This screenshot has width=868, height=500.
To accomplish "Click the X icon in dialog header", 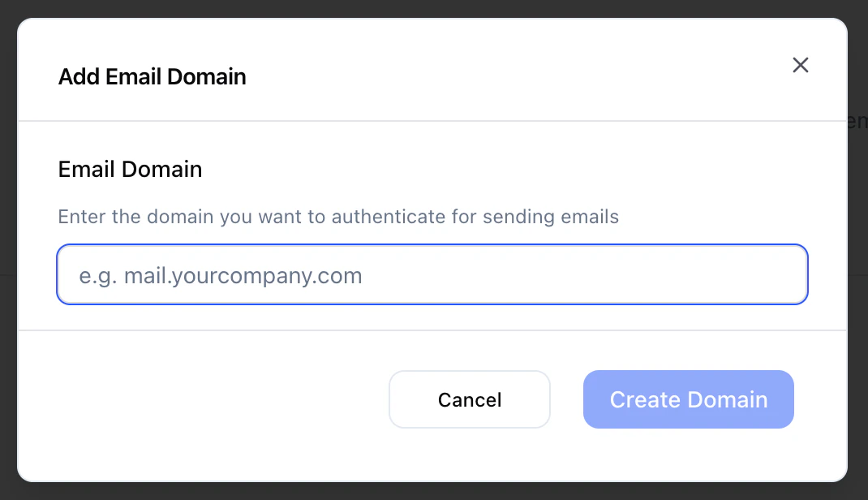I will pyautogui.click(x=800, y=65).
